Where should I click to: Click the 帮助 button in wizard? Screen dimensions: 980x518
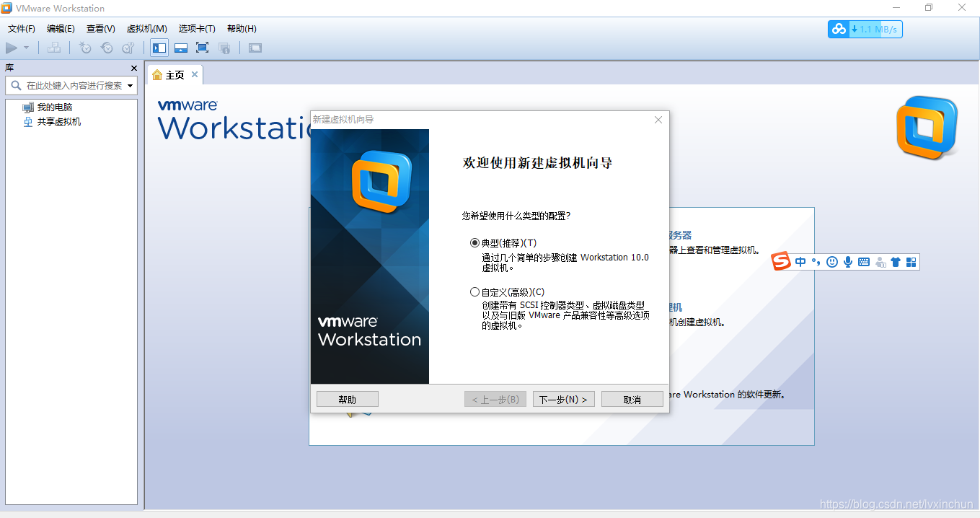tap(348, 400)
